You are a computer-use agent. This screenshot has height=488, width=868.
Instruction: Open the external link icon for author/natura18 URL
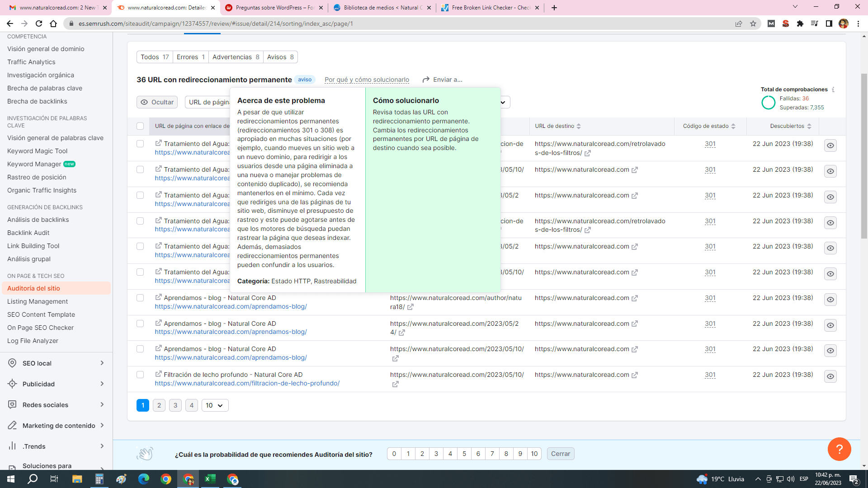click(x=410, y=307)
